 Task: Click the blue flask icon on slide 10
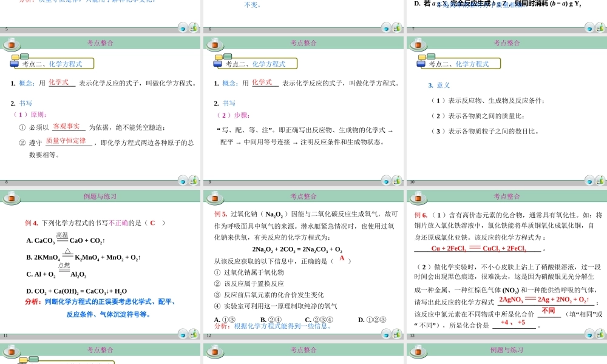589,181
